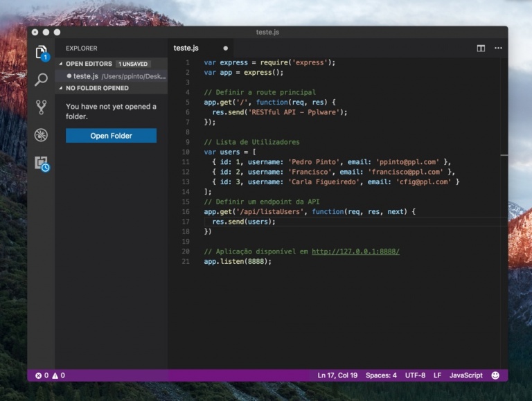Collapse the Open Editors section

(89, 64)
